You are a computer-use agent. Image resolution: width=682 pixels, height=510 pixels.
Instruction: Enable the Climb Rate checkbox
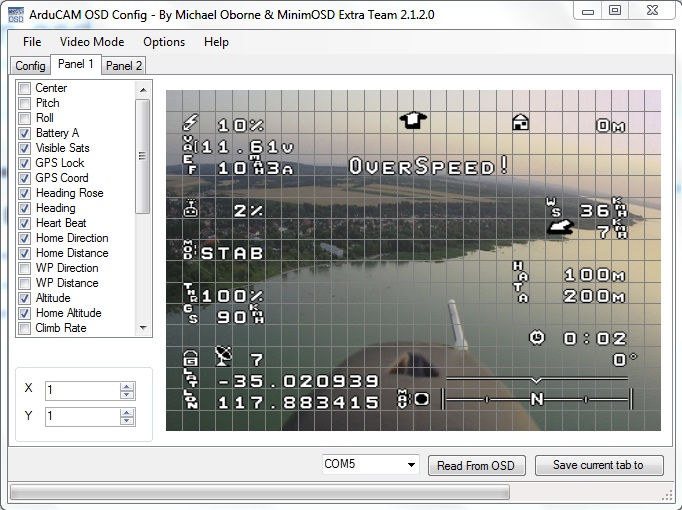(x=25, y=328)
